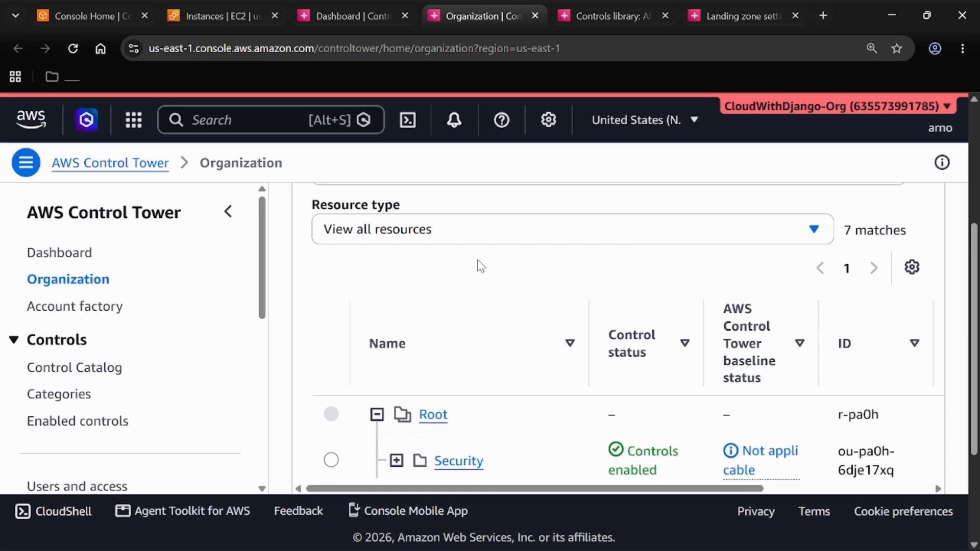Reload the browser page

(73, 48)
